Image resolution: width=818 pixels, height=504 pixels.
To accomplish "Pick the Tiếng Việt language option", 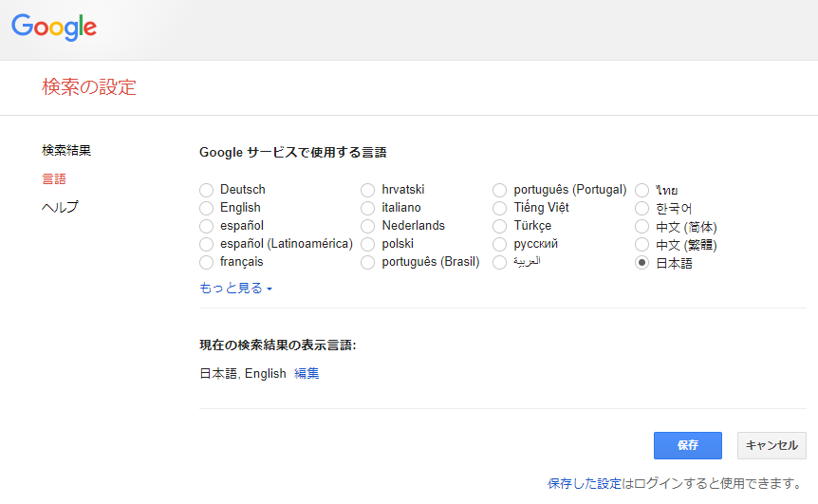I will click(x=500, y=208).
